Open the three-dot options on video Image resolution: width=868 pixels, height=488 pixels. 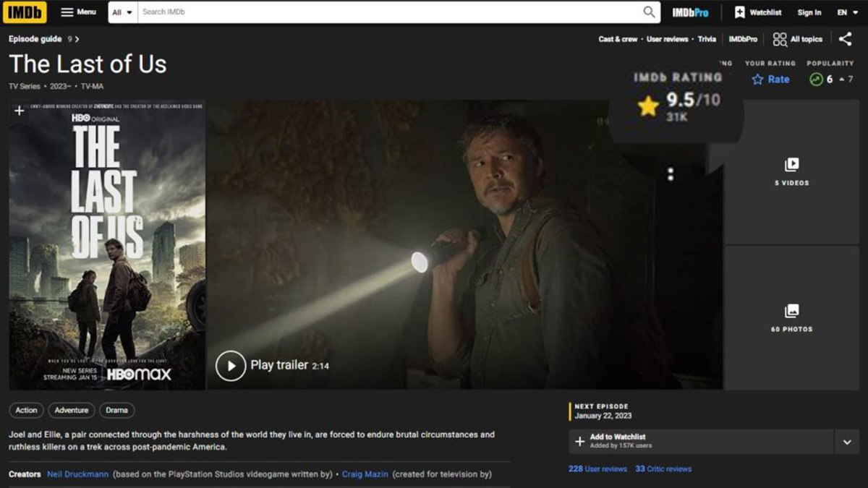(671, 174)
